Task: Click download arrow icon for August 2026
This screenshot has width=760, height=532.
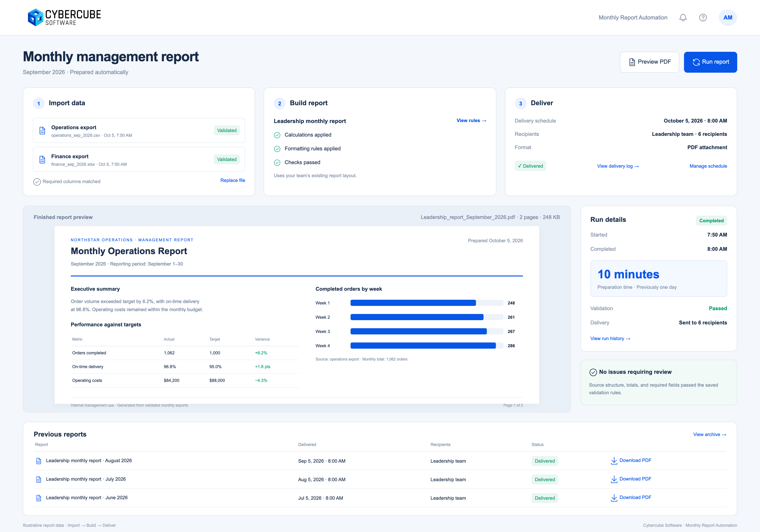Action: pos(614,461)
